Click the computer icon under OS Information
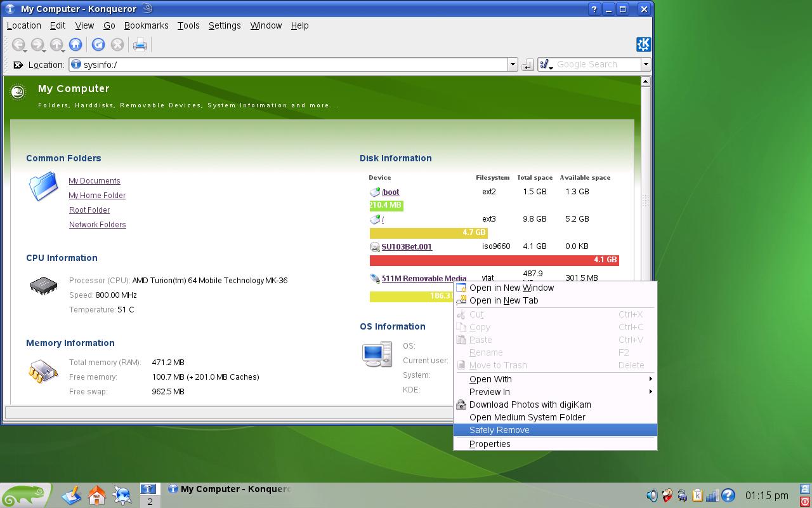The image size is (812, 508). (x=377, y=354)
